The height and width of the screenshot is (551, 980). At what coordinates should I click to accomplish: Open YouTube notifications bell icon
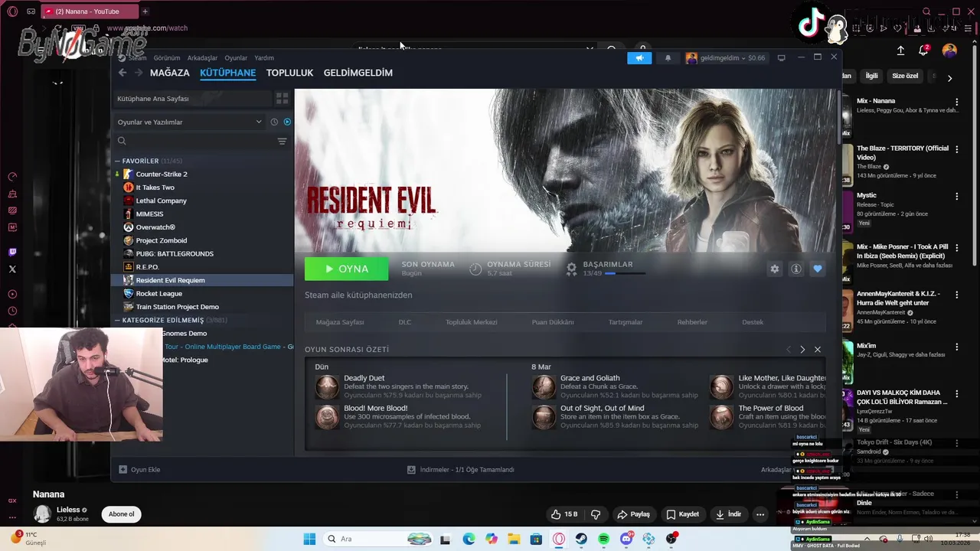point(923,51)
